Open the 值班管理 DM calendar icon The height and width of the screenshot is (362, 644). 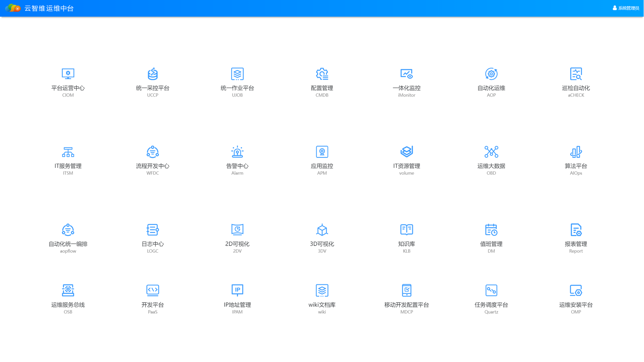coord(491,230)
